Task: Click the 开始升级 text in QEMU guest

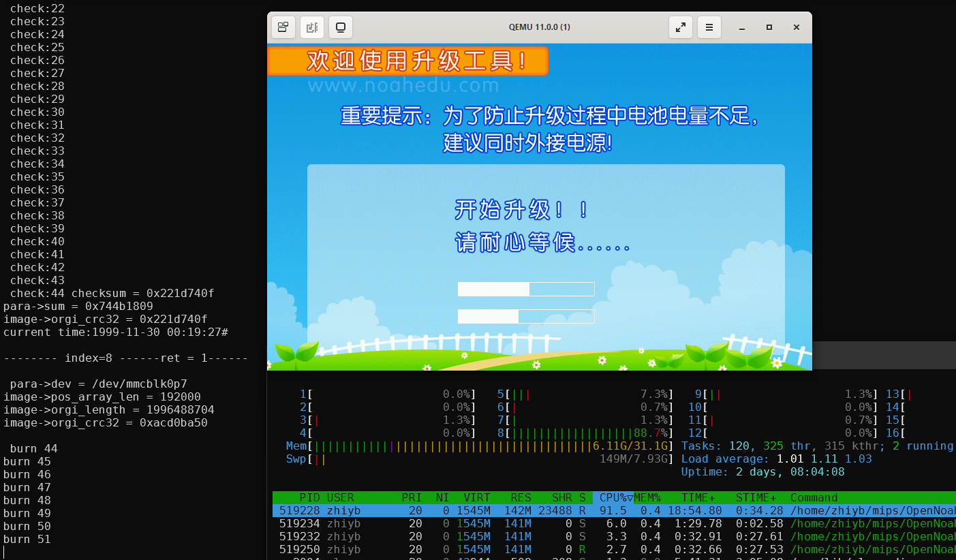Action: 521,209
